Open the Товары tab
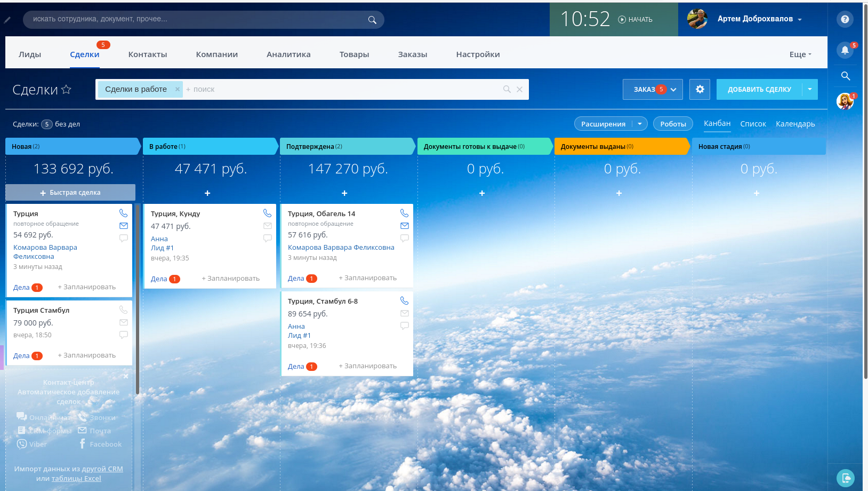The image size is (868, 491). tap(354, 54)
